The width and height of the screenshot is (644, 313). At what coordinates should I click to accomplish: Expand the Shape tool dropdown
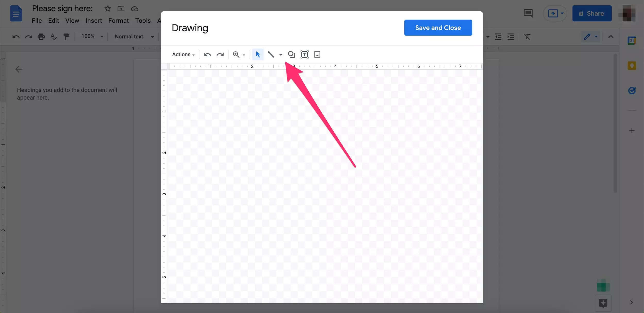pyautogui.click(x=291, y=54)
